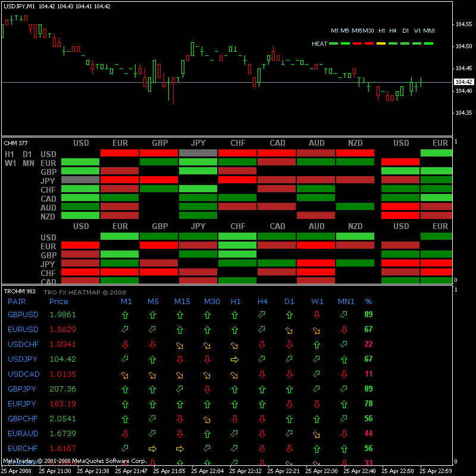Click the EURUSD D1 orange diagonal-down arrow

[x=289, y=330]
